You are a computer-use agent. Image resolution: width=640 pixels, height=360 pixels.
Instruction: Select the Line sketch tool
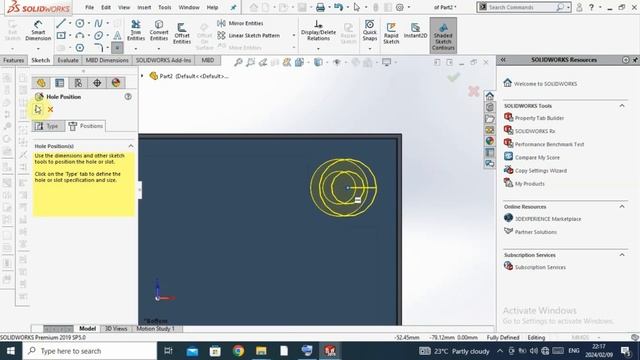coord(61,23)
